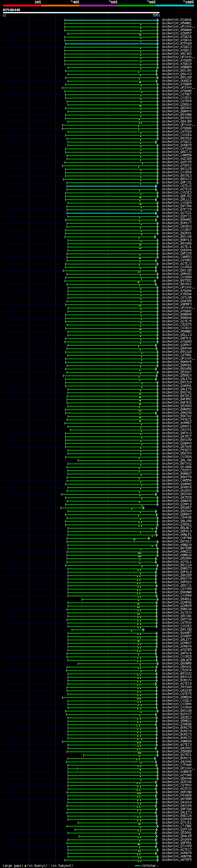Image resolution: width=197 pixels, height=868 pixels.
Task: Click the red 20% identity legend segment
Action: pos(22,6)
